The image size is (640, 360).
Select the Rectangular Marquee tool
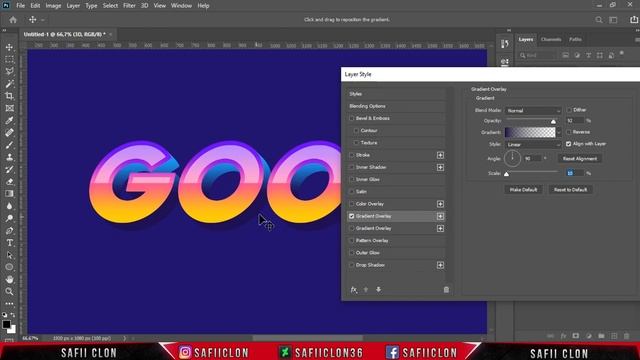coord(9,60)
